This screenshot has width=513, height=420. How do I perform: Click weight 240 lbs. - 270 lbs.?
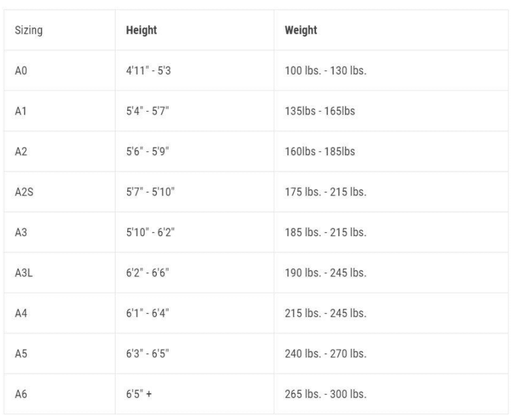tap(325, 353)
